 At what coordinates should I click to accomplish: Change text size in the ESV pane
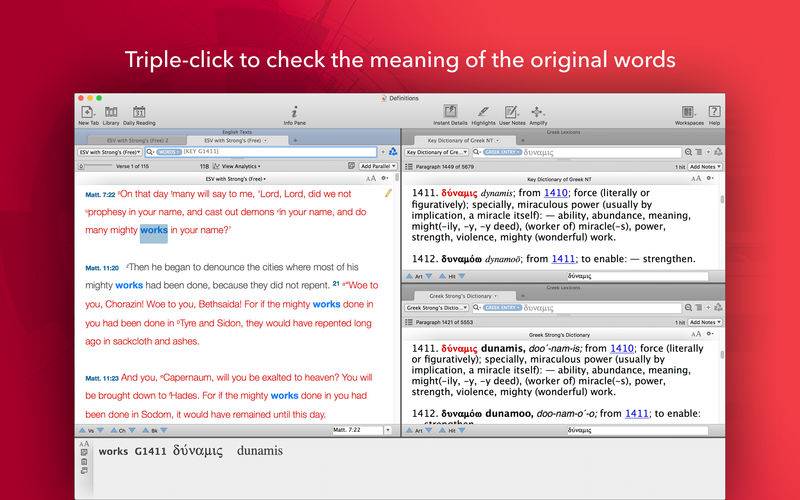[x=371, y=179]
